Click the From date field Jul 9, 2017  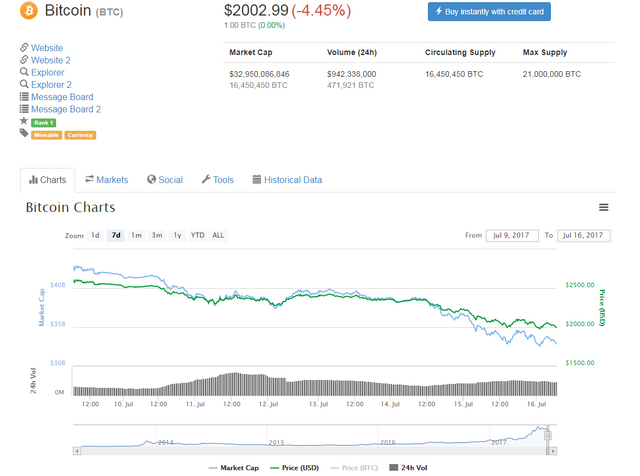click(x=512, y=236)
